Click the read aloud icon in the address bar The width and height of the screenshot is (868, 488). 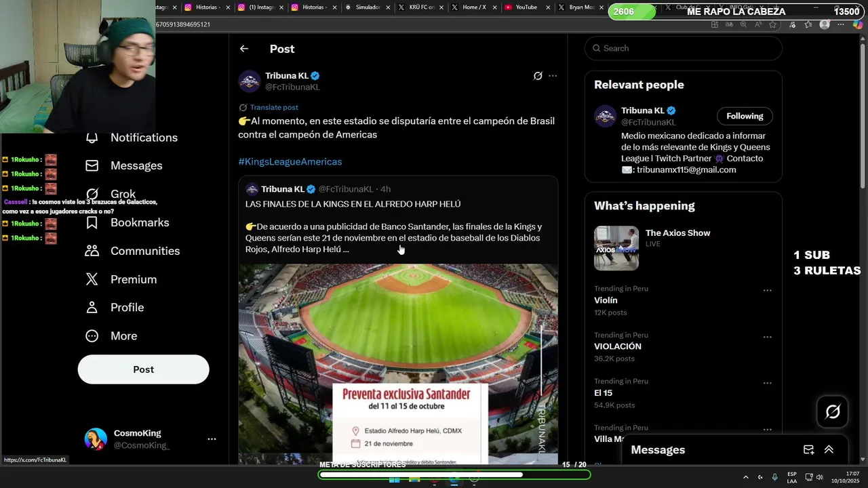tap(757, 24)
